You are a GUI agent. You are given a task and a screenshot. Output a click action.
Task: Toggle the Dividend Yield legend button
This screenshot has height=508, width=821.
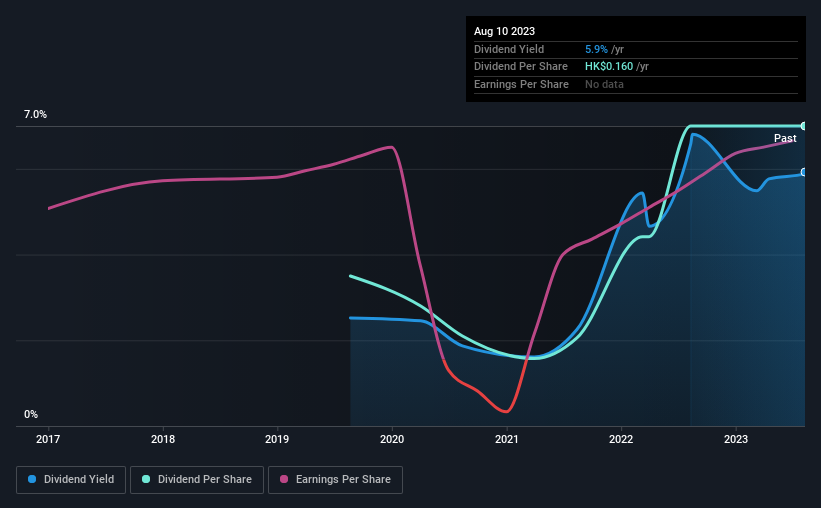point(71,480)
